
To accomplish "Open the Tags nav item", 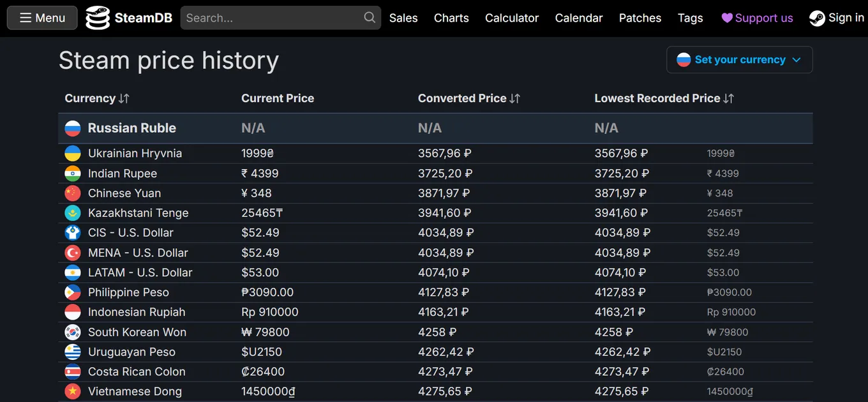I will tap(690, 18).
